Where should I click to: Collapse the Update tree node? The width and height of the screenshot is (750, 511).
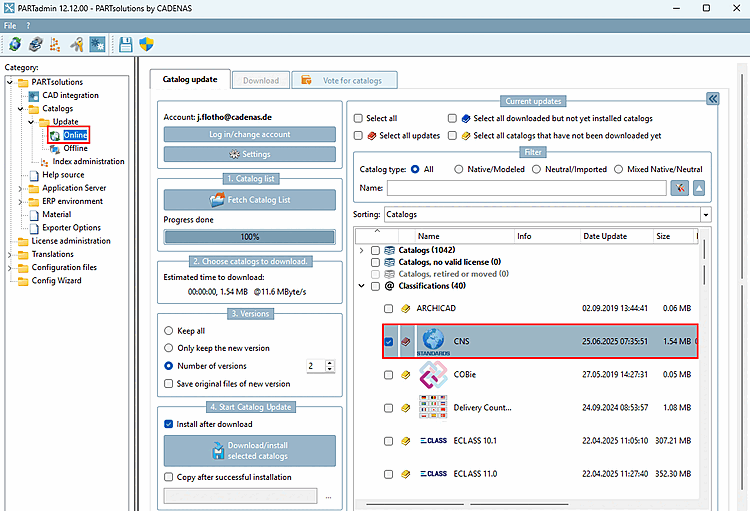pyautogui.click(x=31, y=122)
